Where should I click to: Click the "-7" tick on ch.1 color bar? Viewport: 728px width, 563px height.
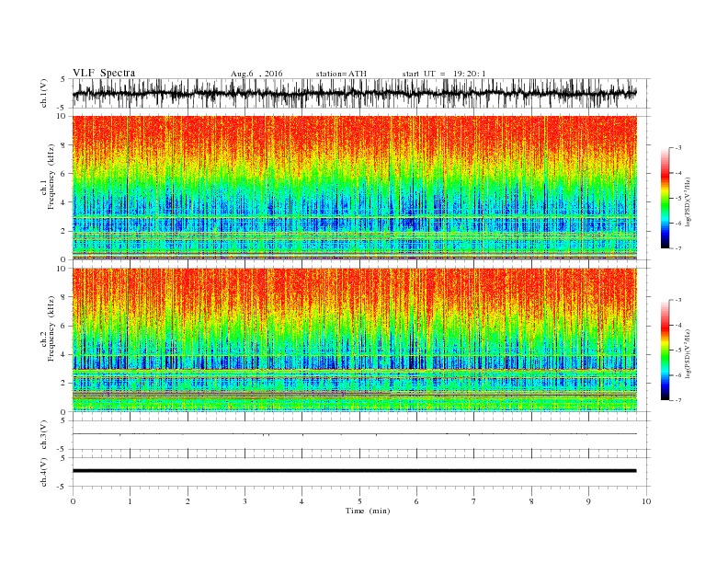[x=677, y=248]
